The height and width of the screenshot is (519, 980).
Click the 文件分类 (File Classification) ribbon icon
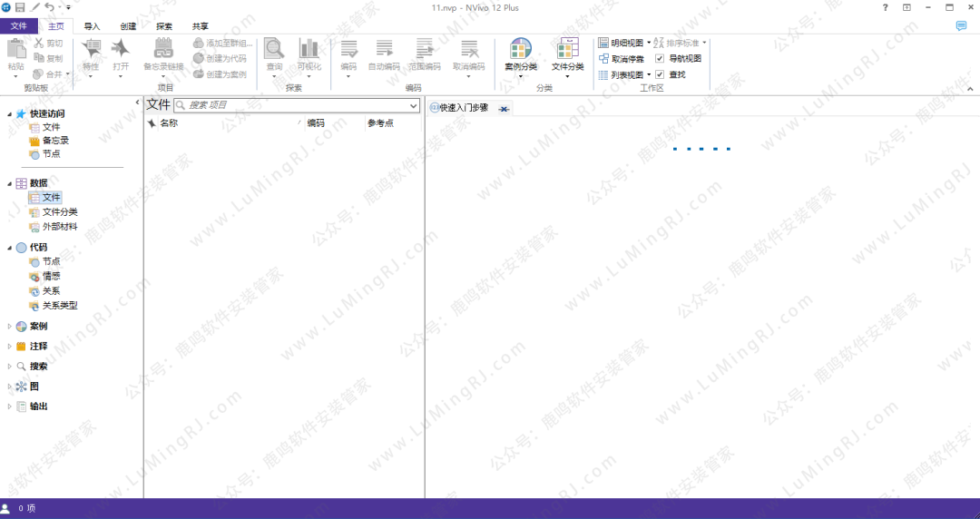pyautogui.click(x=568, y=49)
